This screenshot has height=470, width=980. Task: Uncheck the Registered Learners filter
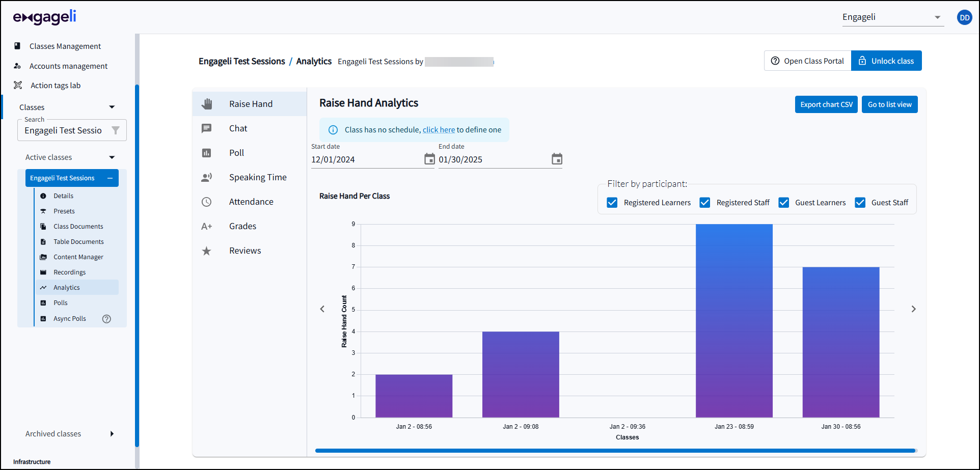pyautogui.click(x=612, y=203)
